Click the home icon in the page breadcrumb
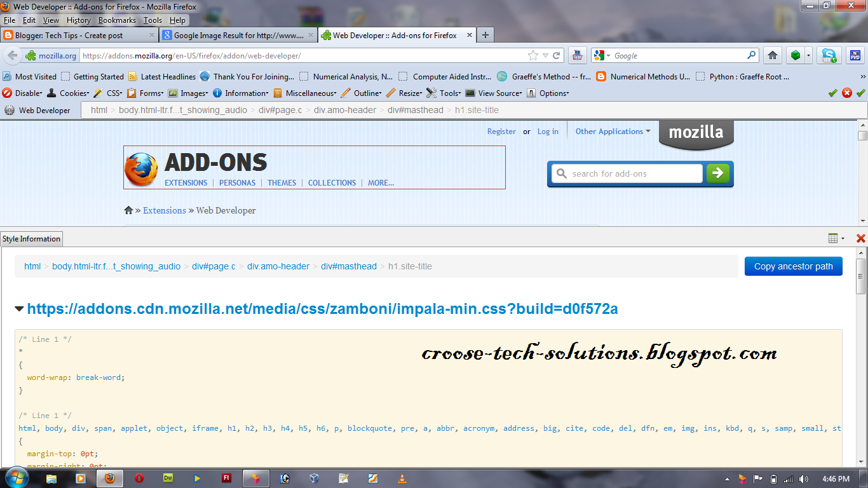The width and height of the screenshot is (868, 488). 128,210
